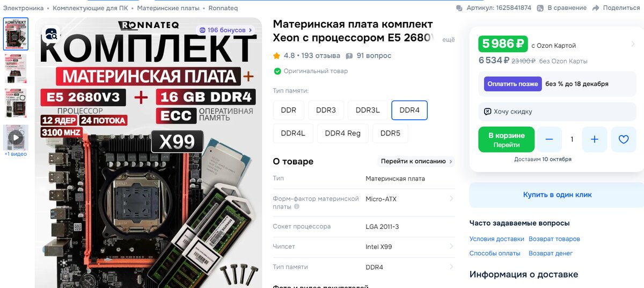
Task: Open the video thumbnail in gallery
Action: tap(16, 138)
